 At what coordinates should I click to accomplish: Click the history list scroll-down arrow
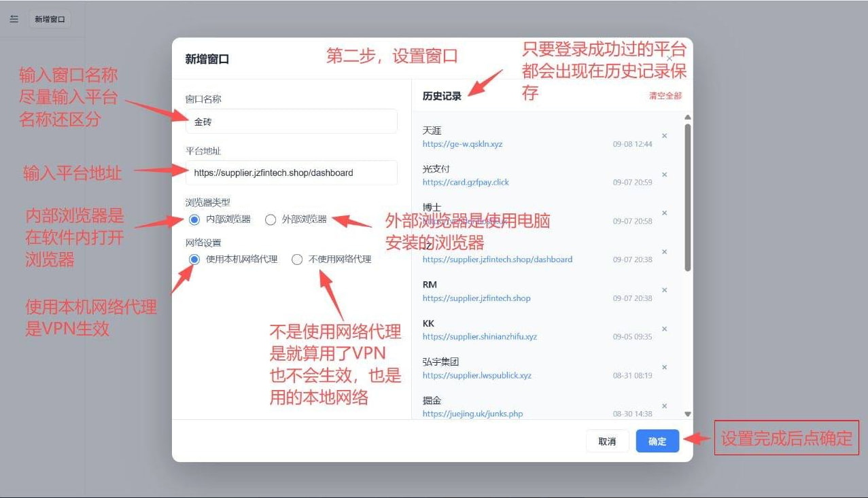[687, 414]
